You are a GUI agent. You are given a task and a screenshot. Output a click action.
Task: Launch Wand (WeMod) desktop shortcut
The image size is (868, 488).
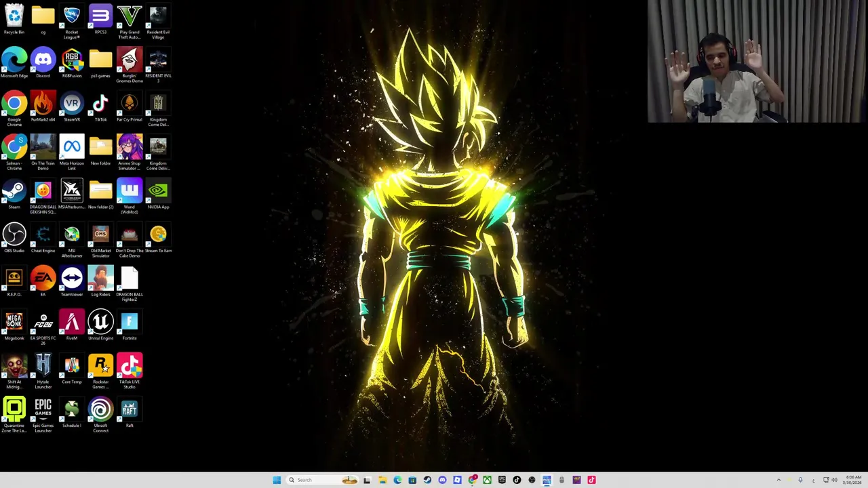130,197
